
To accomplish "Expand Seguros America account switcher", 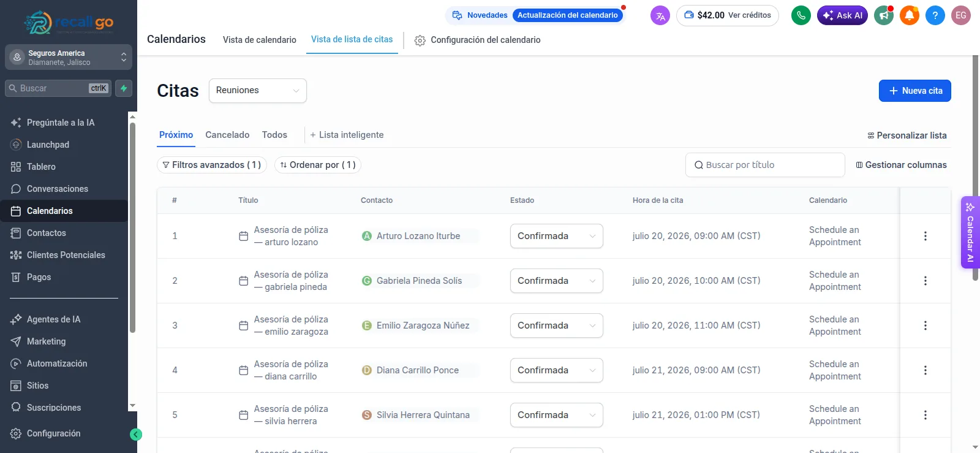I will [x=69, y=57].
